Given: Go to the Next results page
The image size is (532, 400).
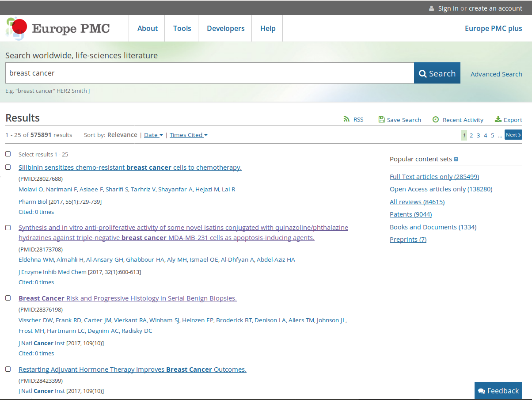Looking at the screenshot, I should 513,135.
